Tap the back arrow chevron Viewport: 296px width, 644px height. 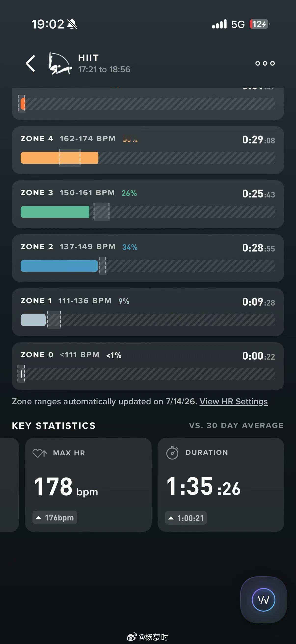[30, 63]
